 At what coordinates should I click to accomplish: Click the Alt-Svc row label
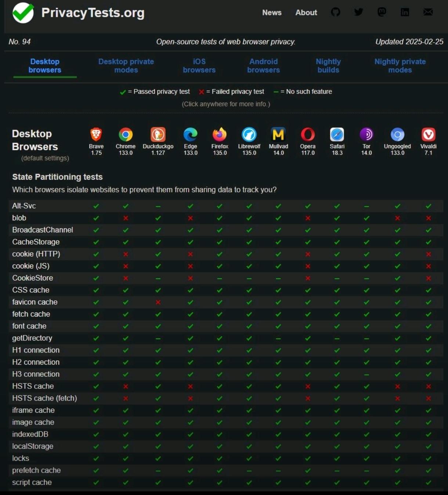coord(24,206)
